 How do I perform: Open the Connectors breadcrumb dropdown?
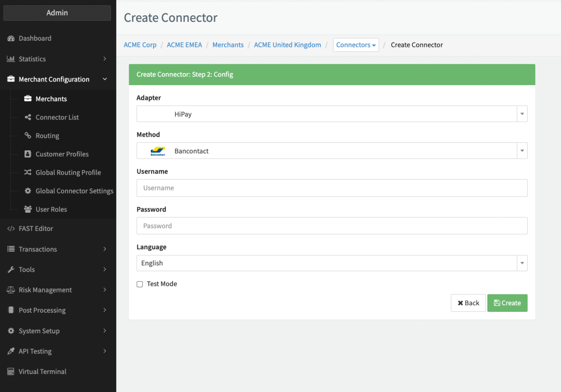356,45
